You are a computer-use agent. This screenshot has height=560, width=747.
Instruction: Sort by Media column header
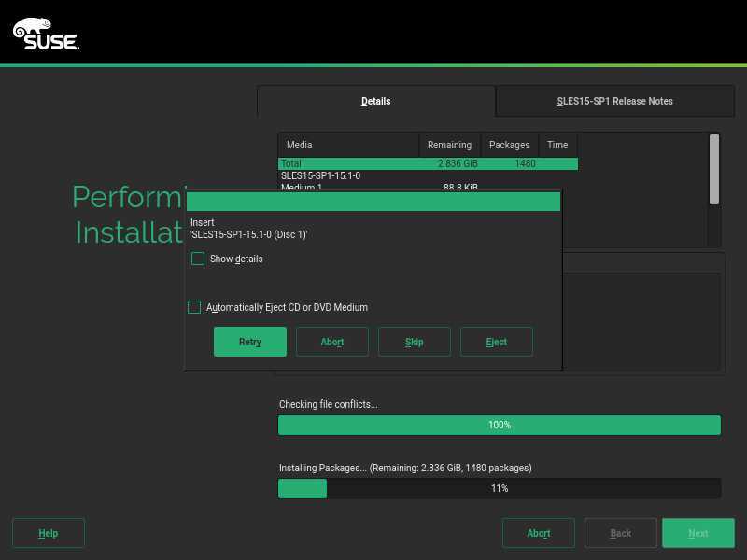(348, 145)
